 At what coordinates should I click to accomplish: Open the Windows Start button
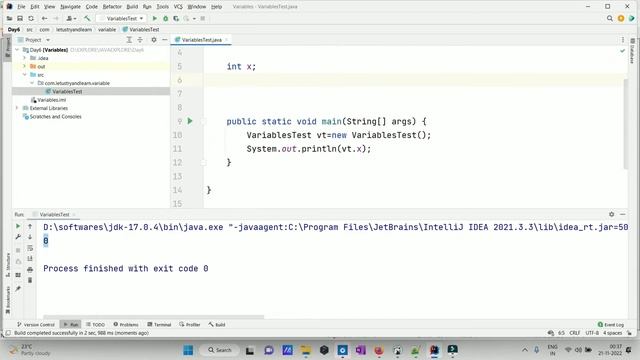188,350
